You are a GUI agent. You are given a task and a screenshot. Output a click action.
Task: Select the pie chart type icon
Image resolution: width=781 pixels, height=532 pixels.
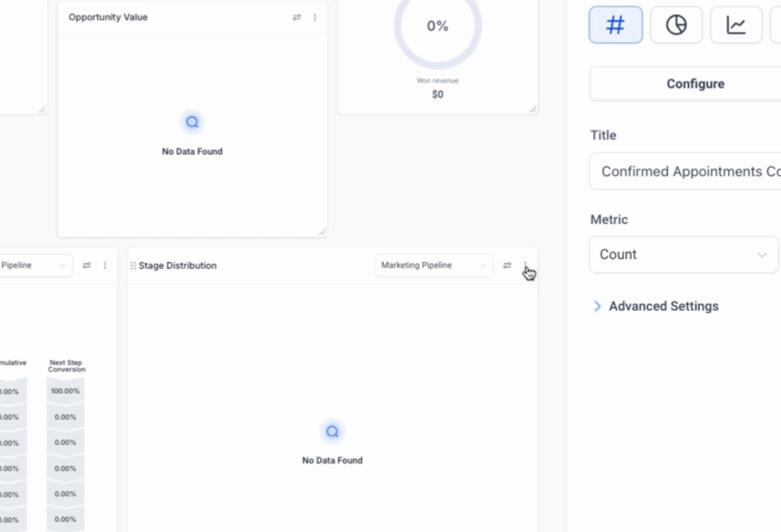tap(676, 25)
